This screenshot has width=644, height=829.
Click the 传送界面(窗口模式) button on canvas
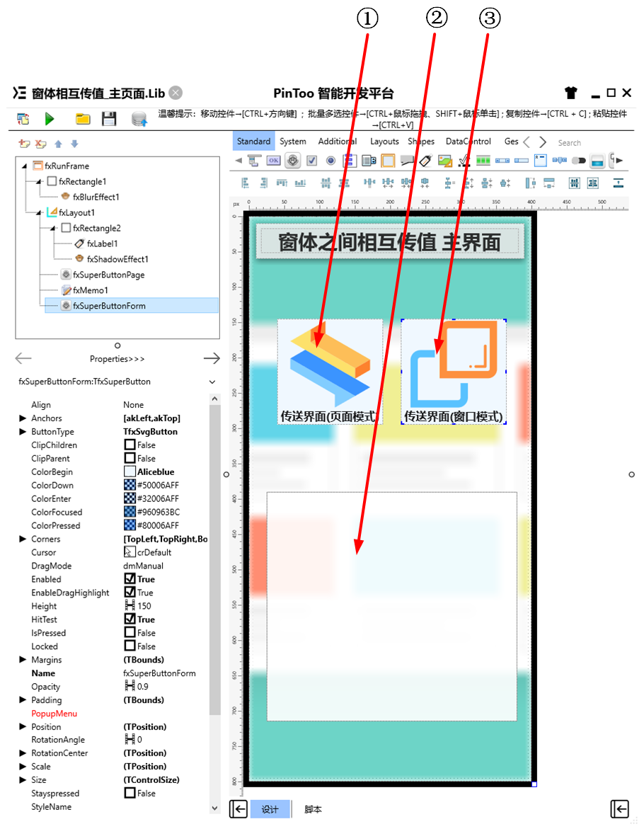pos(454,372)
